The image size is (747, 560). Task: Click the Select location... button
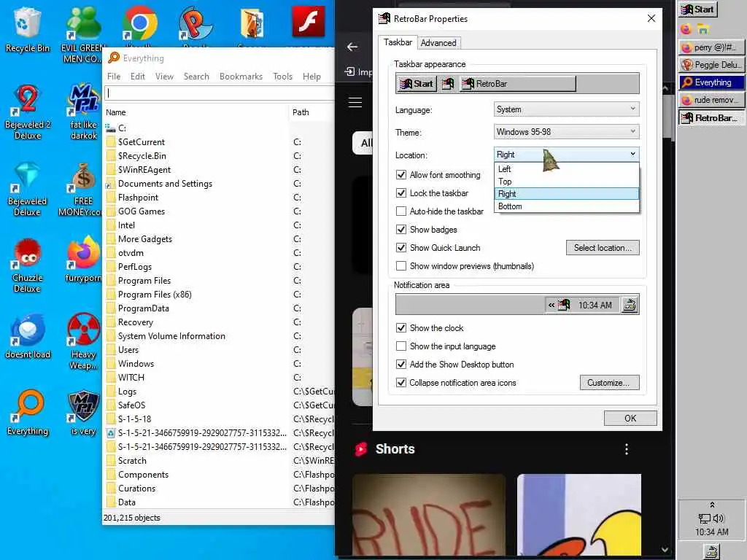click(603, 248)
